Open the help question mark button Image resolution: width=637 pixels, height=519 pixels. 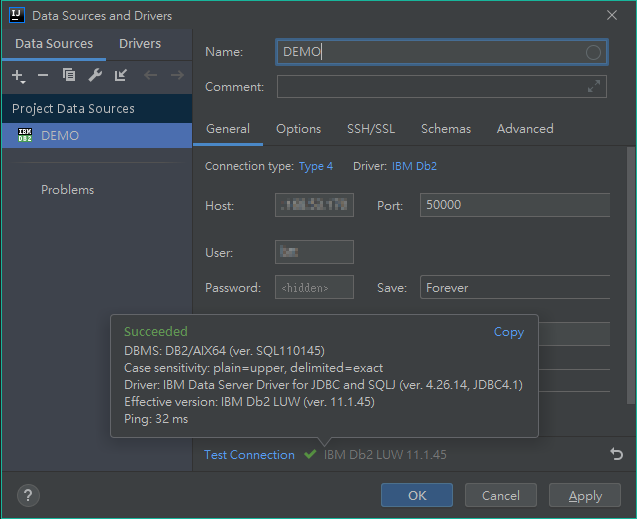click(28, 495)
